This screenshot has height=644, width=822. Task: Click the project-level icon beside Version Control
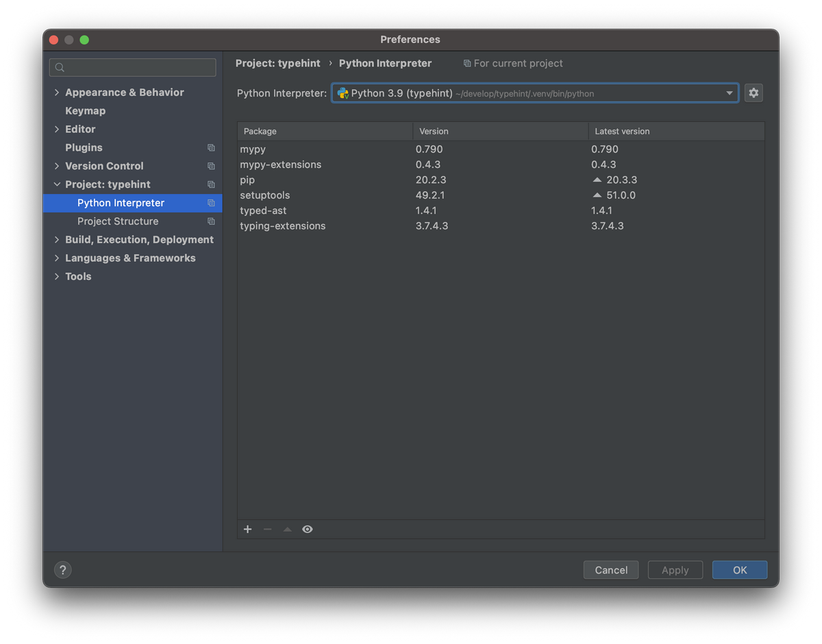(211, 166)
